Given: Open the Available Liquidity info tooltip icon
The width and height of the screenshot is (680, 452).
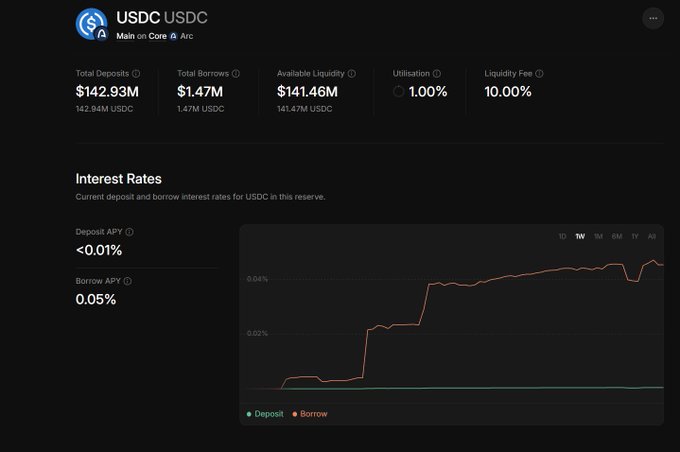Looking at the screenshot, I should click(352, 74).
